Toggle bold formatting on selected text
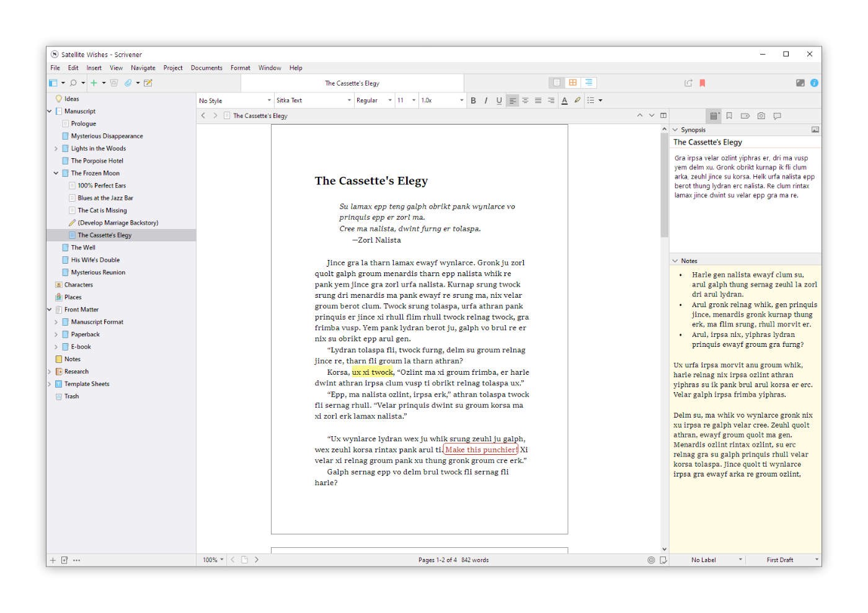The width and height of the screenshot is (868, 613). click(x=473, y=100)
